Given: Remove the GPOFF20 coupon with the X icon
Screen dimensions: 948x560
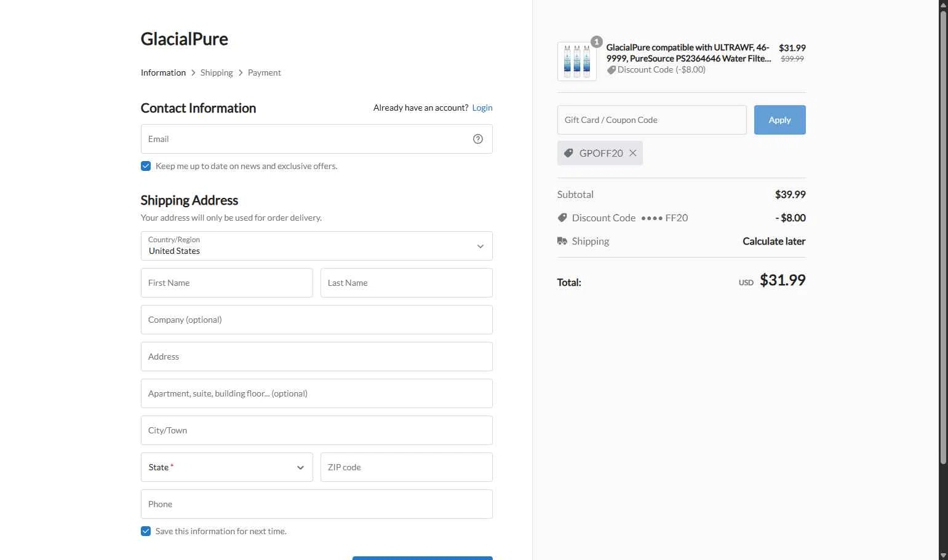Looking at the screenshot, I should coord(632,153).
